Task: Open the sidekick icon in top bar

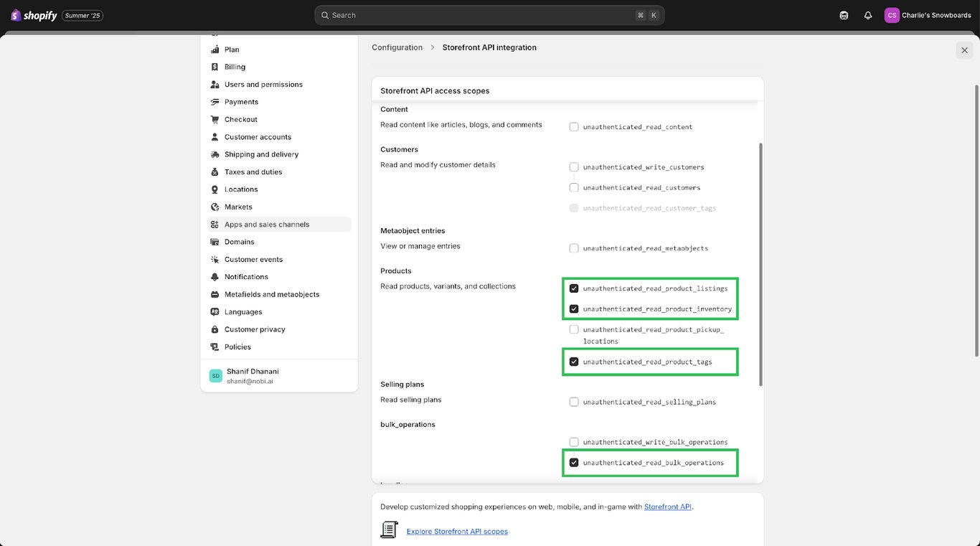Action: tap(844, 15)
